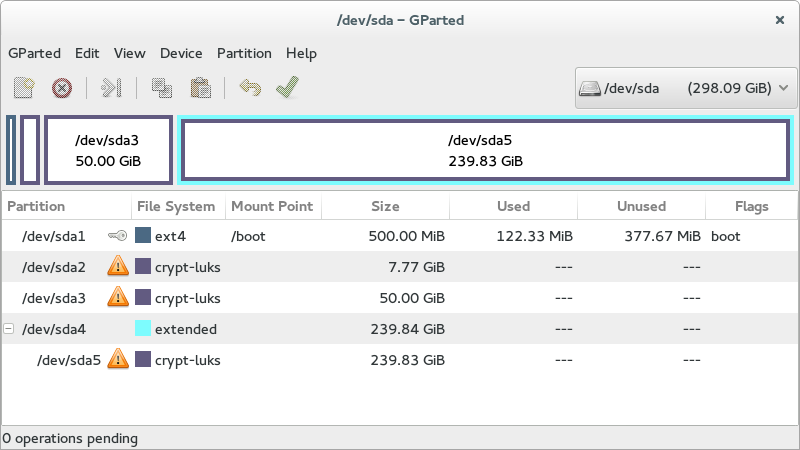Viewport: 800px width, 450px height.
Task: Click the key icon beside /dev/sda1
Action: tap(117, 236)
